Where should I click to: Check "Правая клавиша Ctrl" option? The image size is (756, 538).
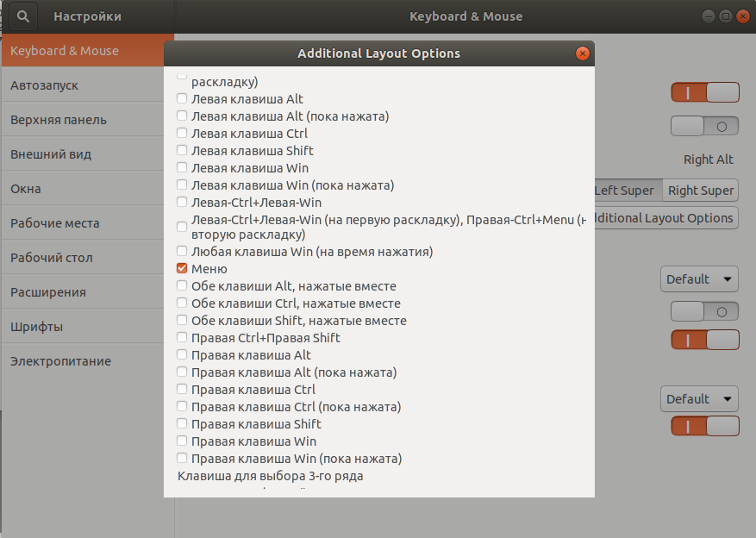[181, 389]
